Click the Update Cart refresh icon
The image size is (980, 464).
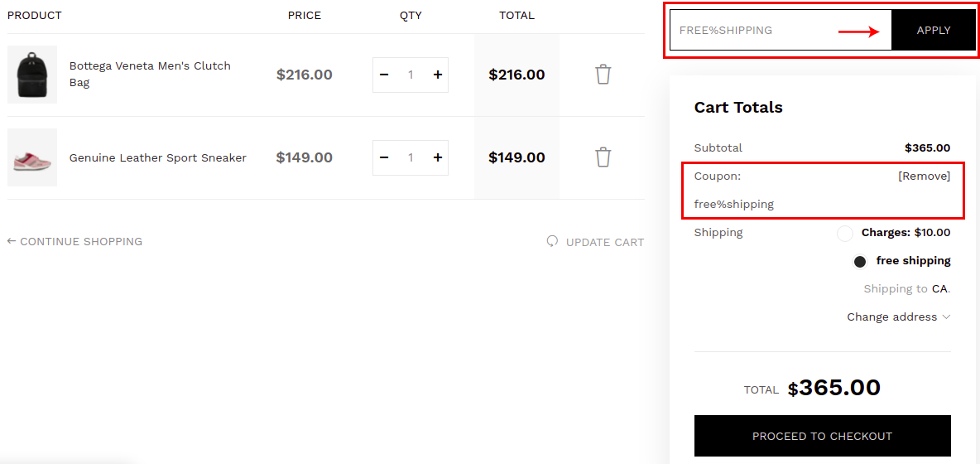[x=552, y=241]
